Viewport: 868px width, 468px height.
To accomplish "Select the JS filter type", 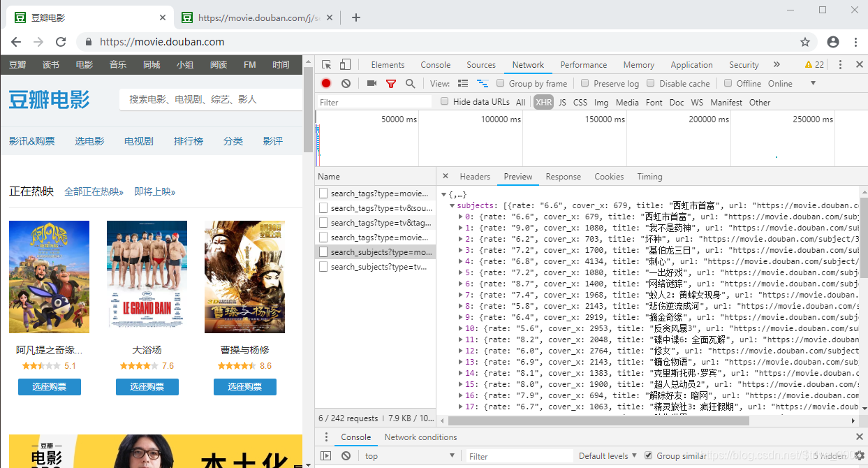I will click(562, 102).
